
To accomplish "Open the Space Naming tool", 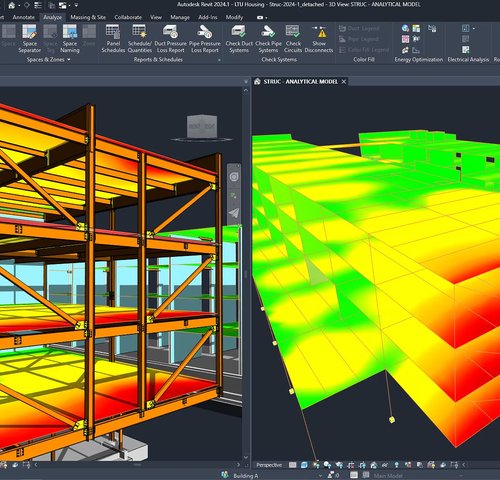I will pos(70,39).
